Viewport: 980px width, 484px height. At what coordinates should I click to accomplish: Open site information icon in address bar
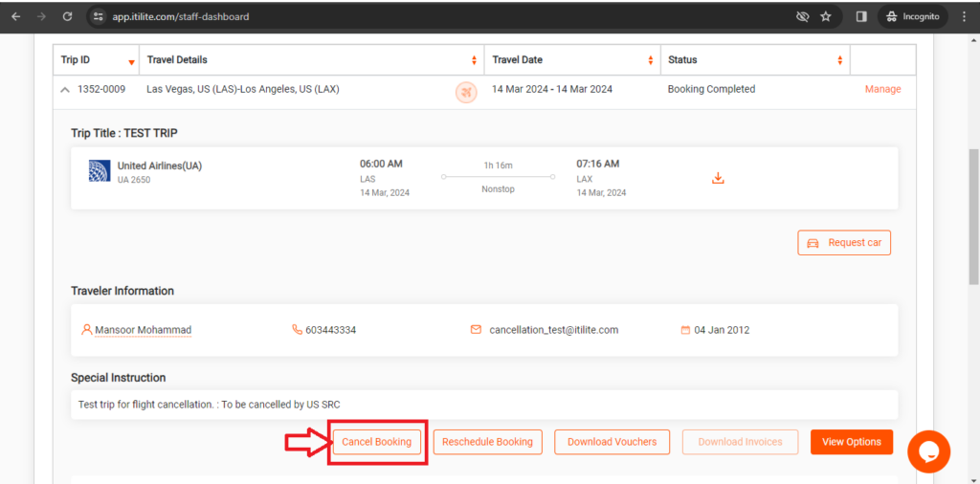click(98, 17)
